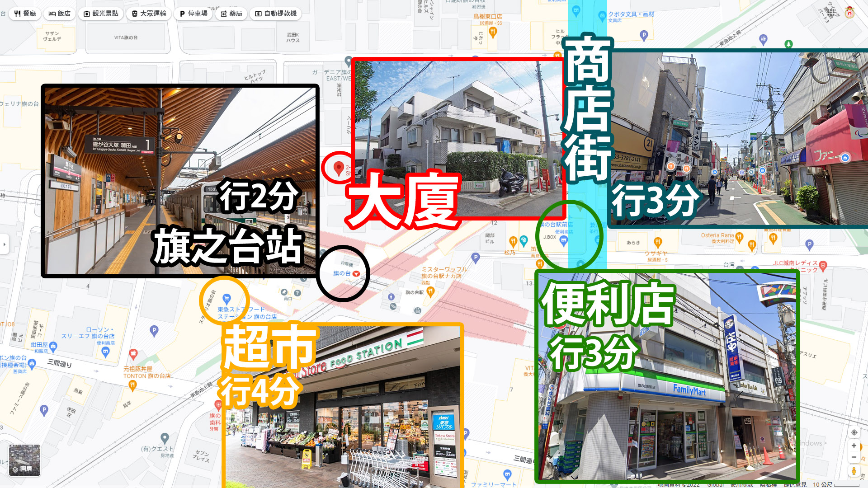Screen dimensions: 868x488
Task: Open the 旗の台駅 station label
Action: coord(415,292)
